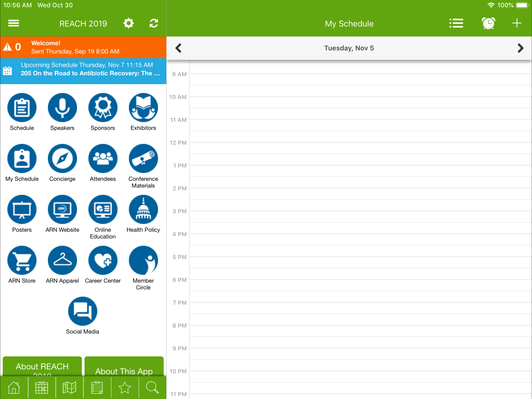This screenshot has height=399, width=532.
Task: Open the Member Circle icon
Action: tap(143, 260)
